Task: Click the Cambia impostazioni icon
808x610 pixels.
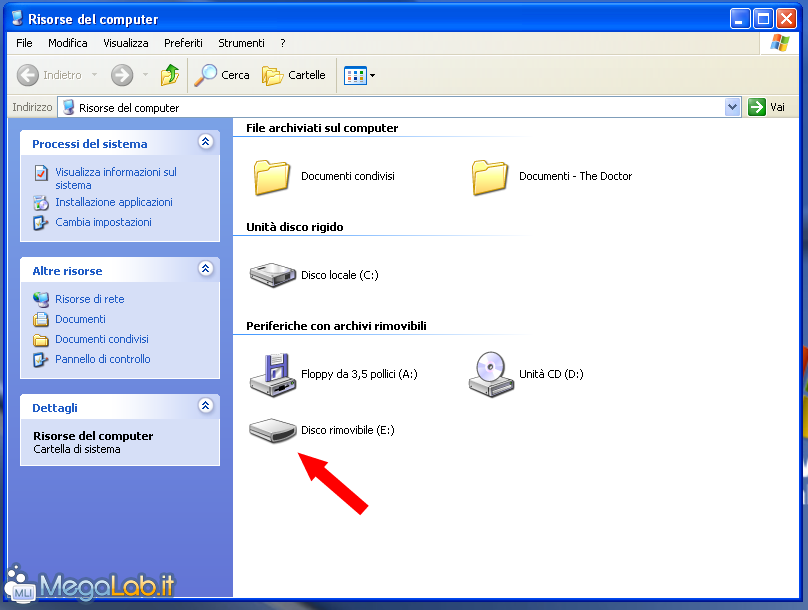Action: [40, 223]
